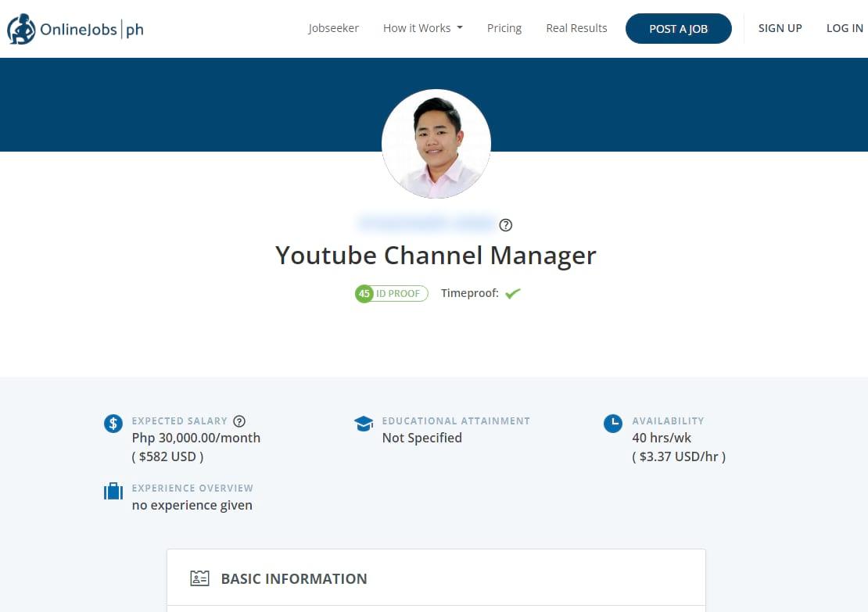868x612 pixels.
Task: Open the Expected Salary help tooltip icon
Action: [239, 421]
